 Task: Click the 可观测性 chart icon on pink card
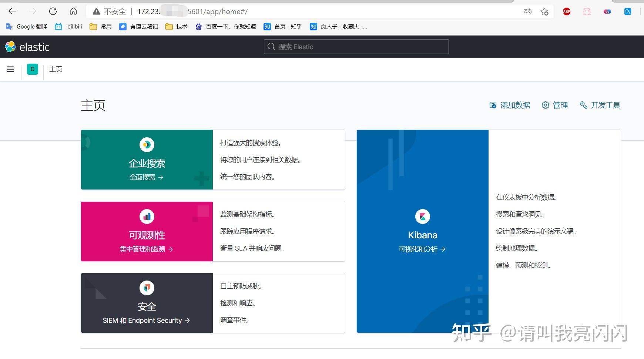coord(147,216)
